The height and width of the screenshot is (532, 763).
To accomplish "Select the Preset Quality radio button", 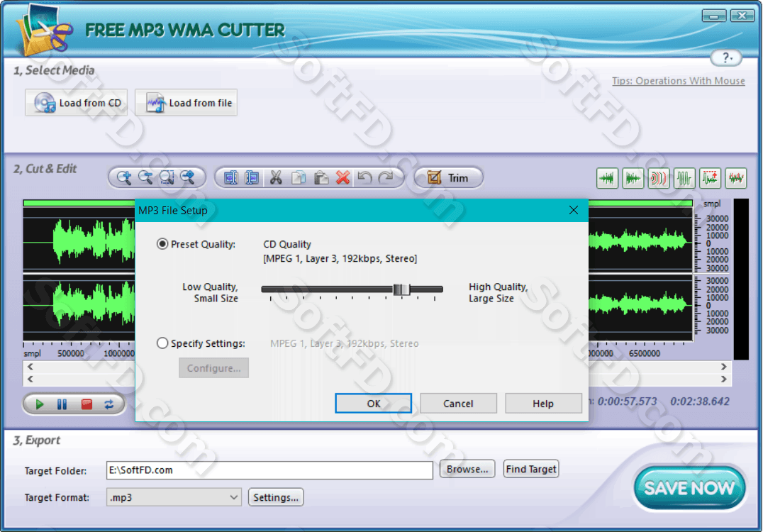I will pyautogui.click(x=162, y=244).
